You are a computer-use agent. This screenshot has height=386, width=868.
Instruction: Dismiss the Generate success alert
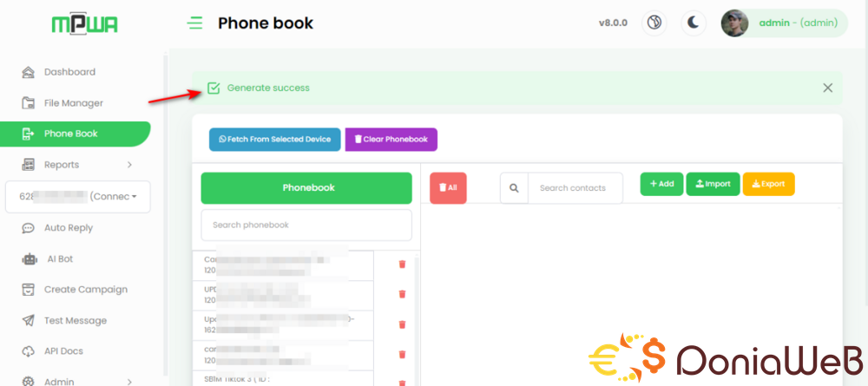tap(827, 88)
